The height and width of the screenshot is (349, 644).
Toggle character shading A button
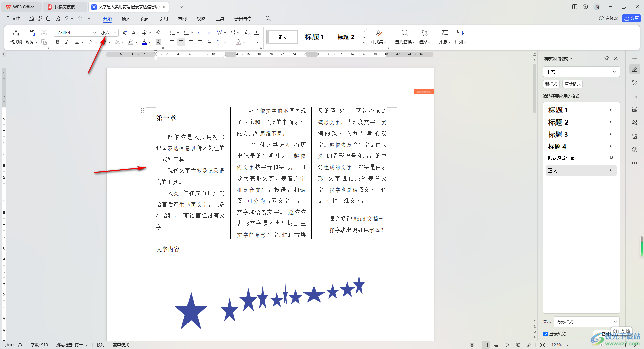click(x=158, y=42)
